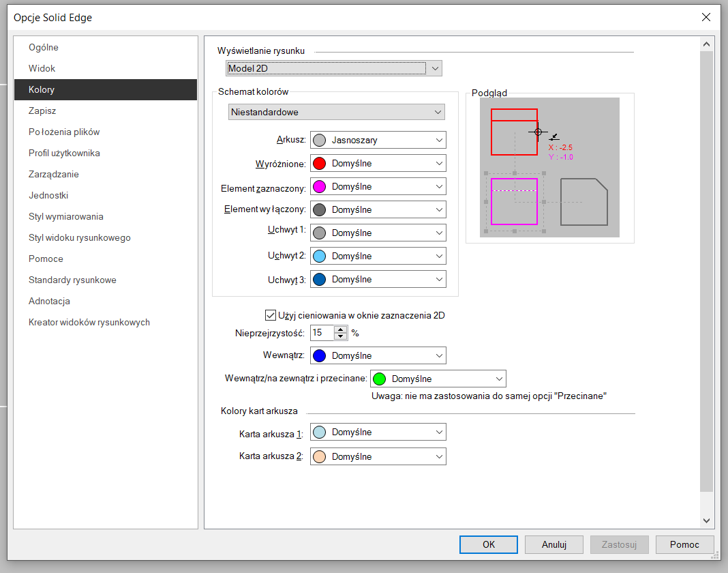
Task: Click the gray Arkusz color swatch
Action: tap(320, 140)
